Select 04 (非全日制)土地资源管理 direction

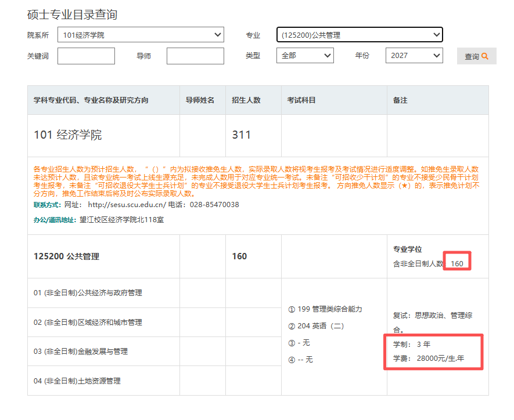click(x=77, y=381)
